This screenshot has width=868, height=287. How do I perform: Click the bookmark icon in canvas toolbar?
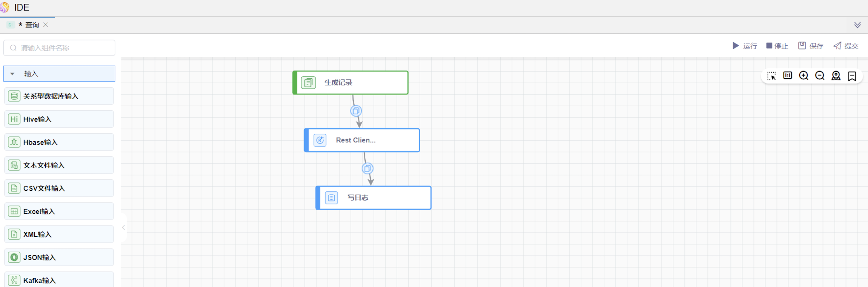pyautogui.click(x=852, y=76)
